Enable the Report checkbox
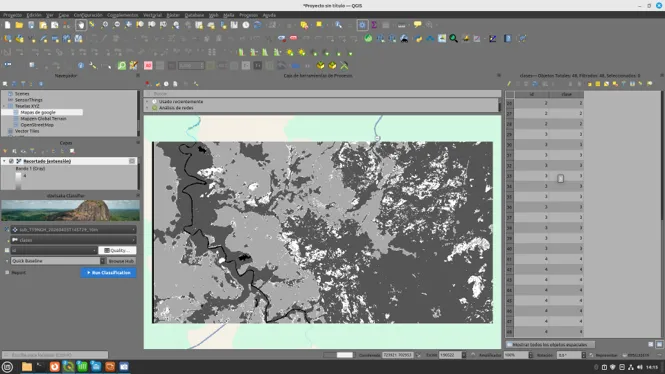Screen dimensions: 665x374 (x=7, y=273)
